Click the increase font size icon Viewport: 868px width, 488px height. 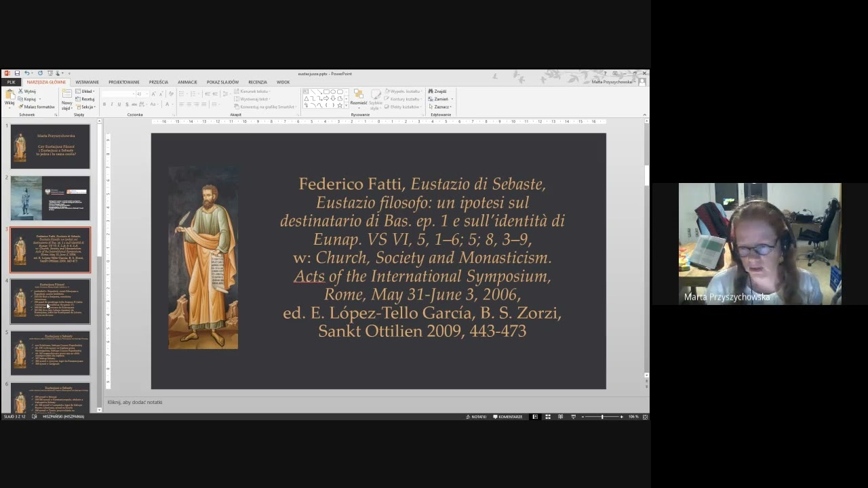coord(154,94)
